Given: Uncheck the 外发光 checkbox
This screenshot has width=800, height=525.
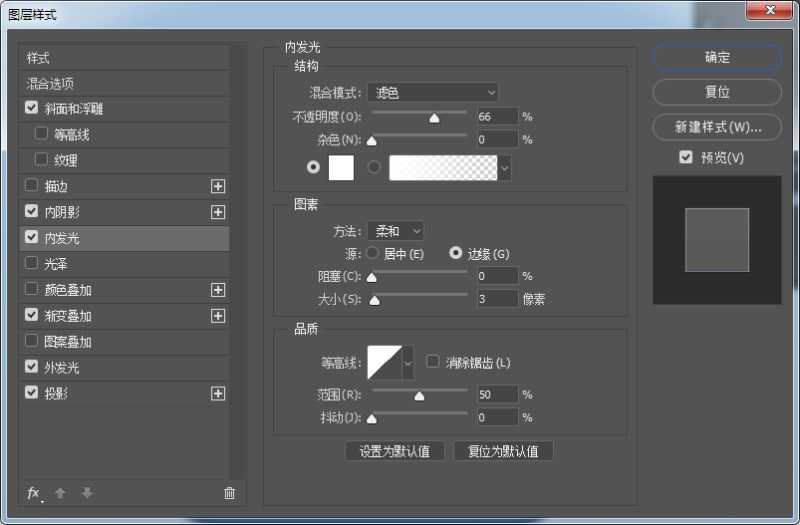Looking at the screenshot, I should pos(32,367).
